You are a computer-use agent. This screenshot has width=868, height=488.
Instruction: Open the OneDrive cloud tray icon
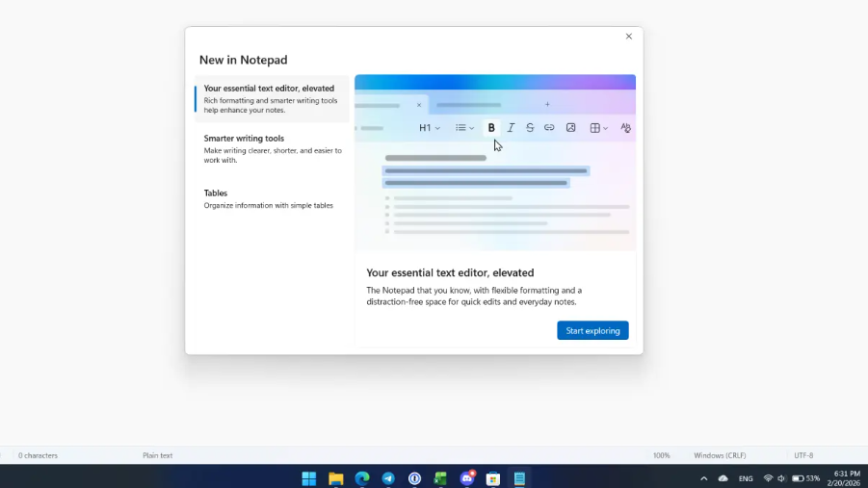pyautogui.click(x=723, y=478)
